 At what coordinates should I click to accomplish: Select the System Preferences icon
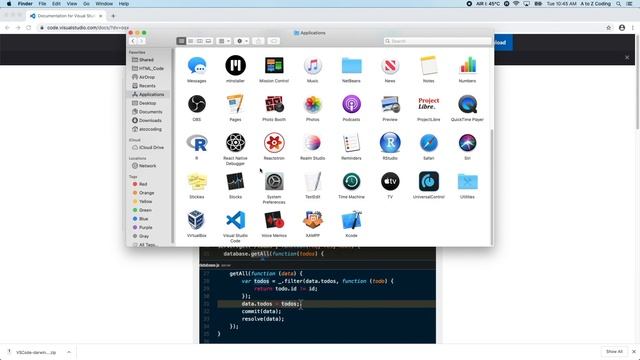274,182
